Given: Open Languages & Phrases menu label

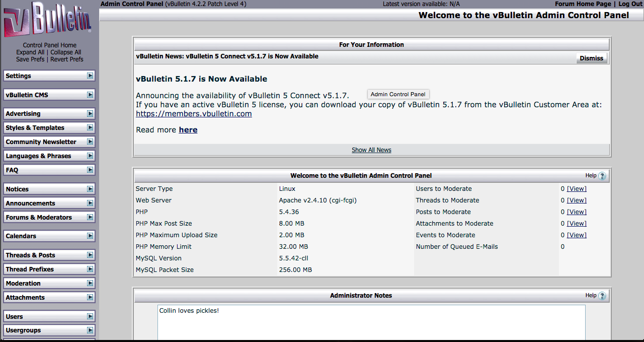Looking at the screenshot, I should (x=38, y=156).
